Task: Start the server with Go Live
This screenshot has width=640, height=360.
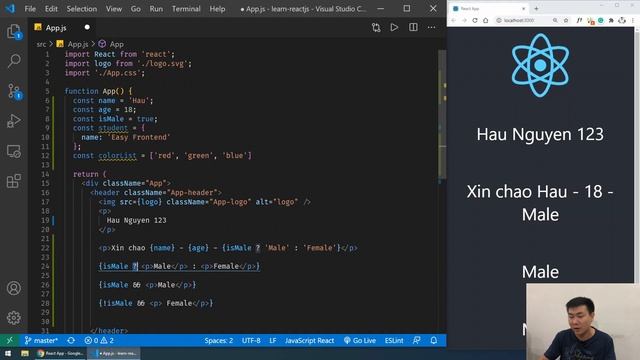Action: click(360, 340)
